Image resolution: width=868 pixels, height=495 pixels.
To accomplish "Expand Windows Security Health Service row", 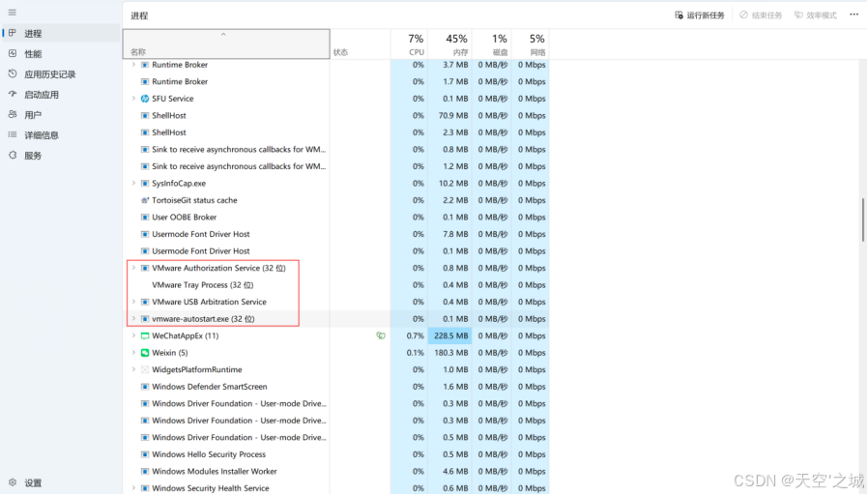I will point(133,488).
